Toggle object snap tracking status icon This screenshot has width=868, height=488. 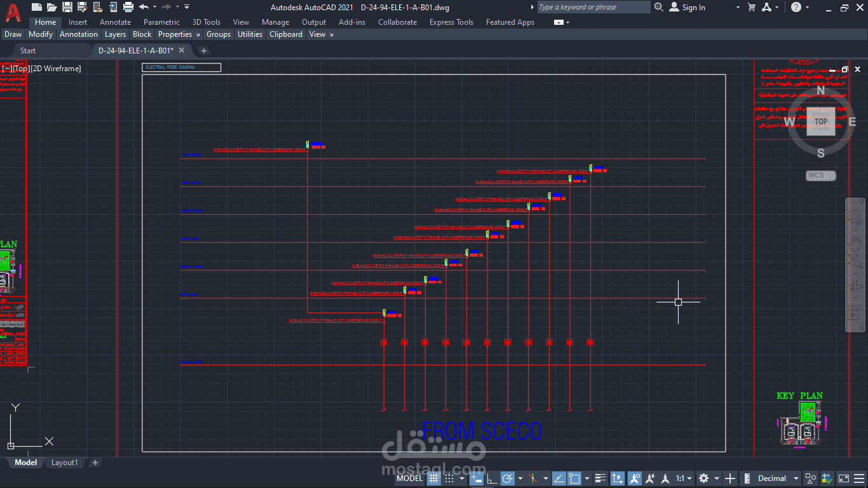point(559,478)
